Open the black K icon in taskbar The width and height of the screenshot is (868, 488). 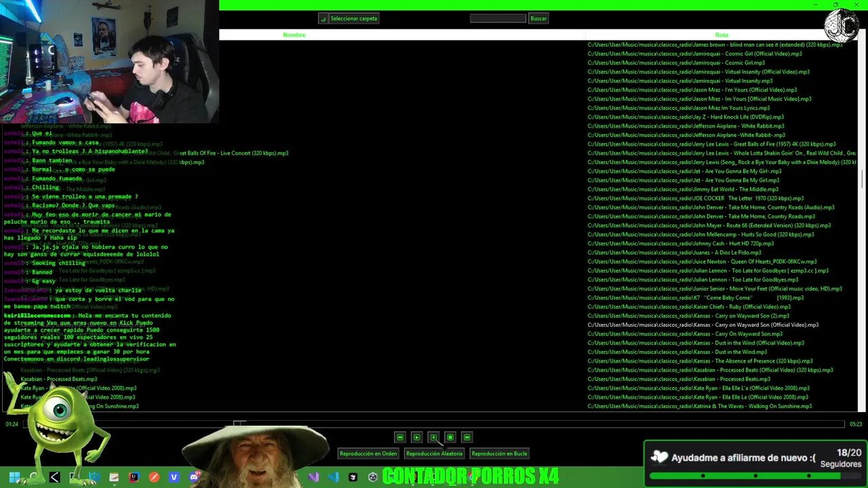tap(55, 477)
